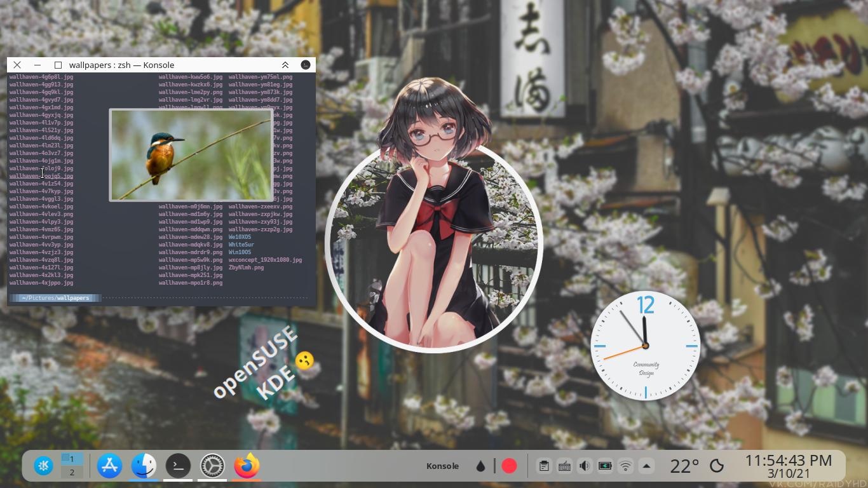868x488 pixels.
Task: Click file wallhaven-ym873k.jpg
Action: [261, 92]
